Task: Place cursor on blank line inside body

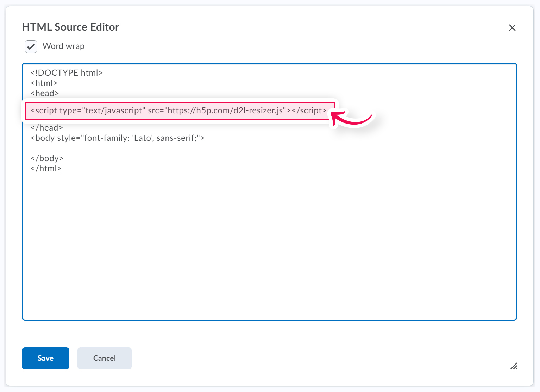Action: pos(106,148)
